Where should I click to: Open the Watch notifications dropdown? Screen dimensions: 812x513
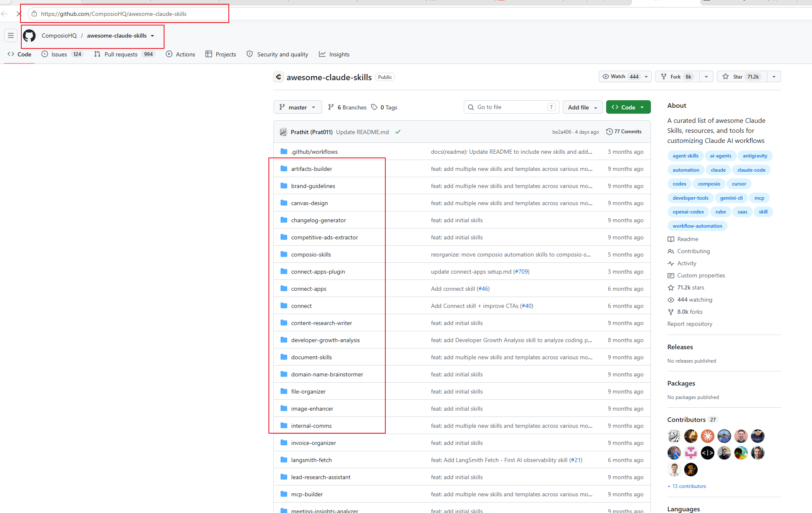pos(625,76)
